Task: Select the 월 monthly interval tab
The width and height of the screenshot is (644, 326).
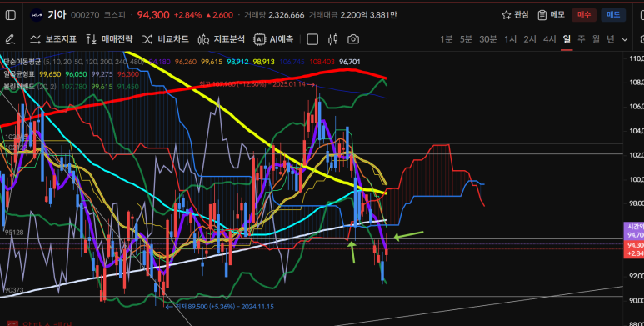Action: click(596, 39)
